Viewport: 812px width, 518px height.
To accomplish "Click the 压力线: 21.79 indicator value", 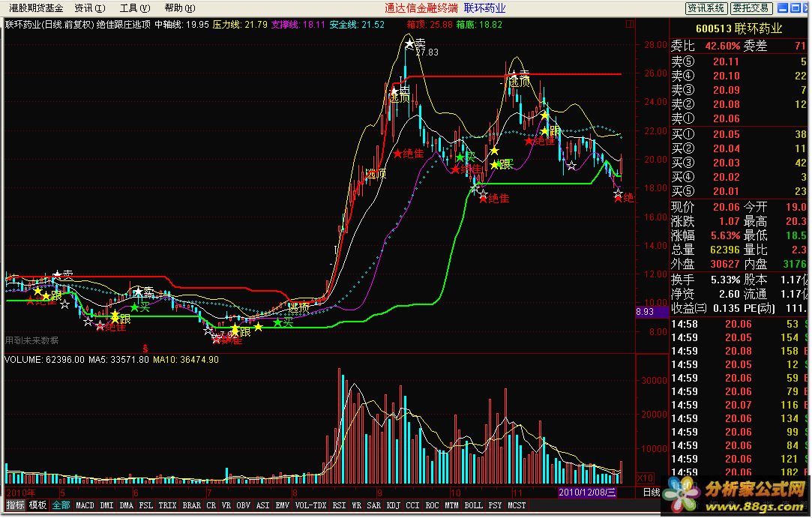I will pos(240,24).
